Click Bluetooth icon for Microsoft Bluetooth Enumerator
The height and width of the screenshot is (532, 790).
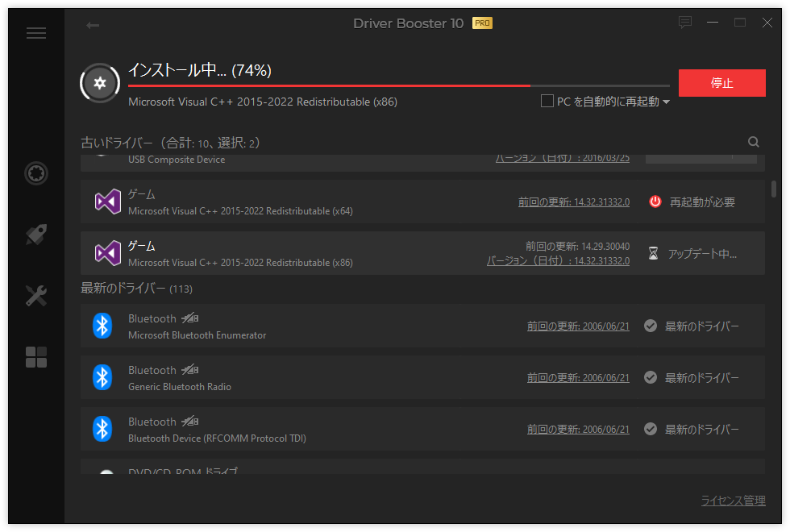[x=102, y=326]
